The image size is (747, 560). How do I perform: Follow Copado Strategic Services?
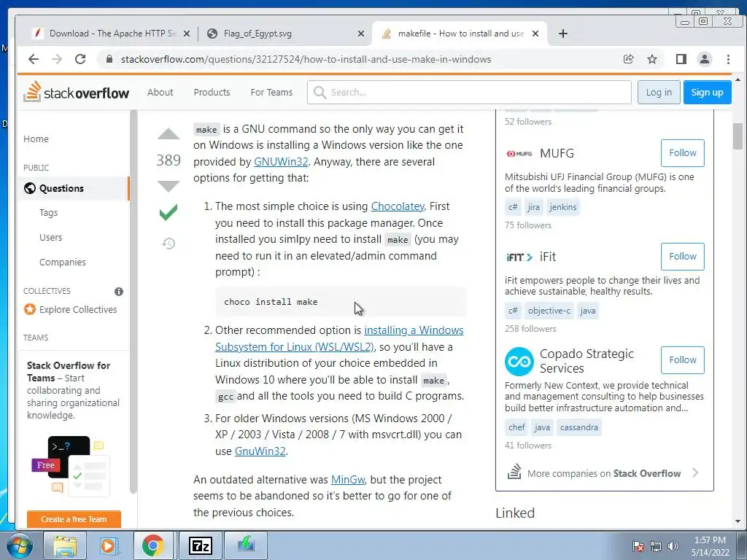point(683,360)
